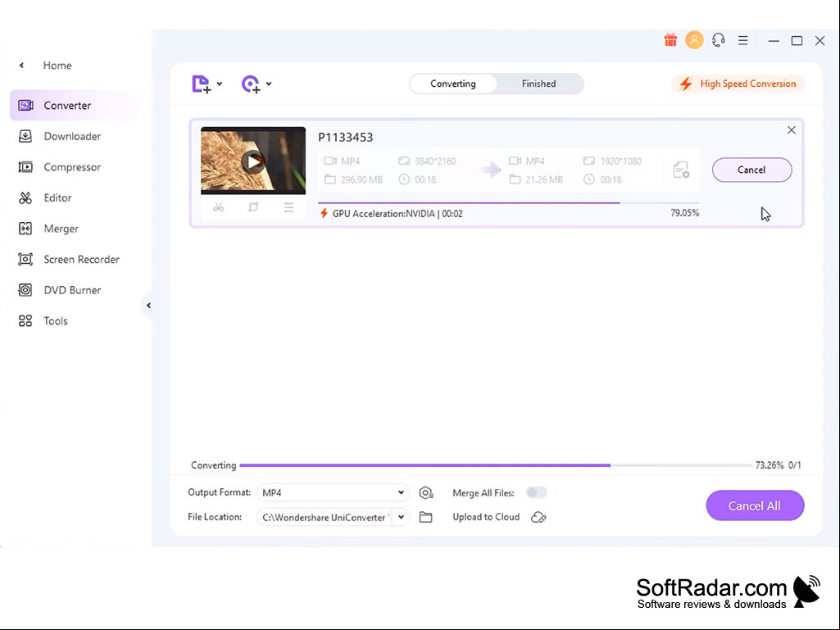Go back using Home arrow
The height and width of the screenshot is (630, 840).
[x=21, y=66]
